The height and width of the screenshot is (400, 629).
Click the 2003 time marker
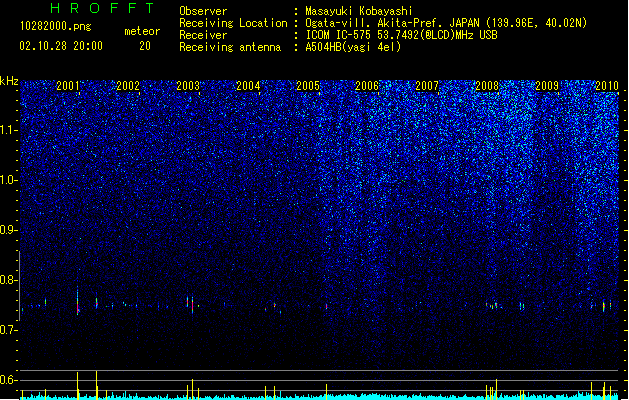pos(188,85)
